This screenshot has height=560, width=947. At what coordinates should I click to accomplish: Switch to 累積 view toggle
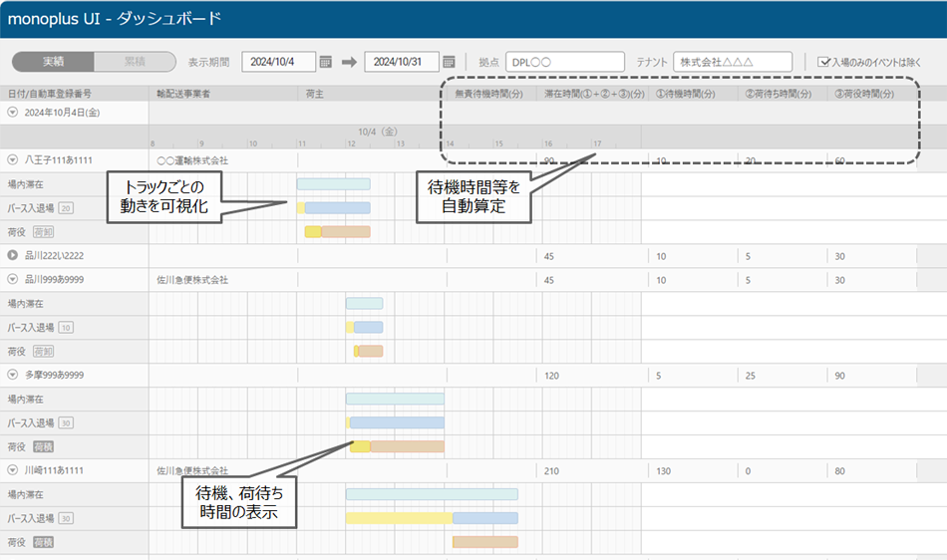[x=135, y=62]
